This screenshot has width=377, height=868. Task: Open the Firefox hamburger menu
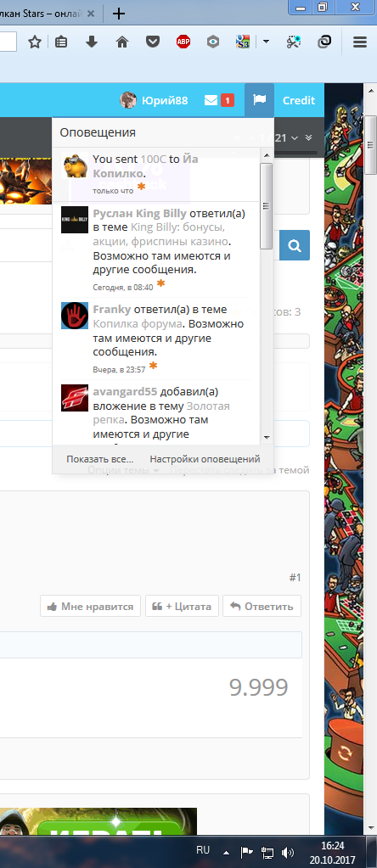point(360,42)
